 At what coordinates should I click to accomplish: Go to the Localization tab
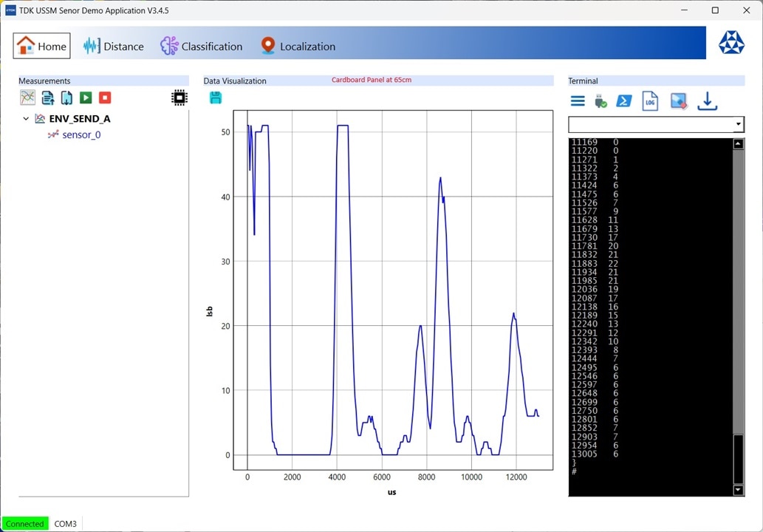[x=298, y=46]
